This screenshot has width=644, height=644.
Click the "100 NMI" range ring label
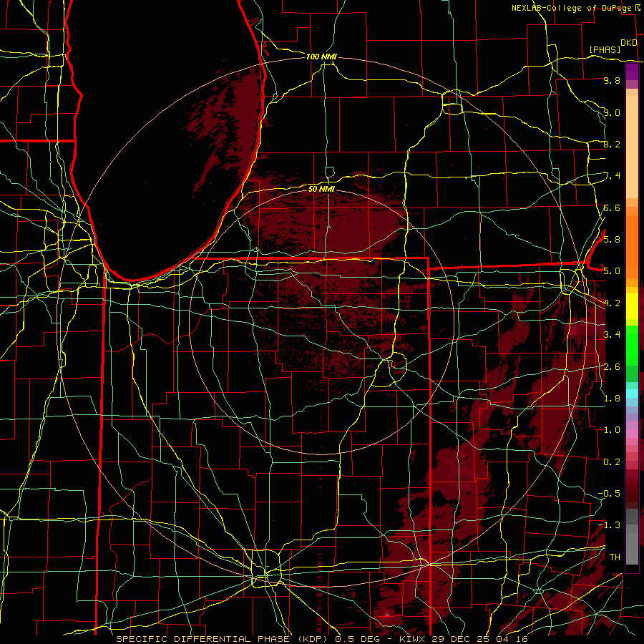tap(321, 57)
